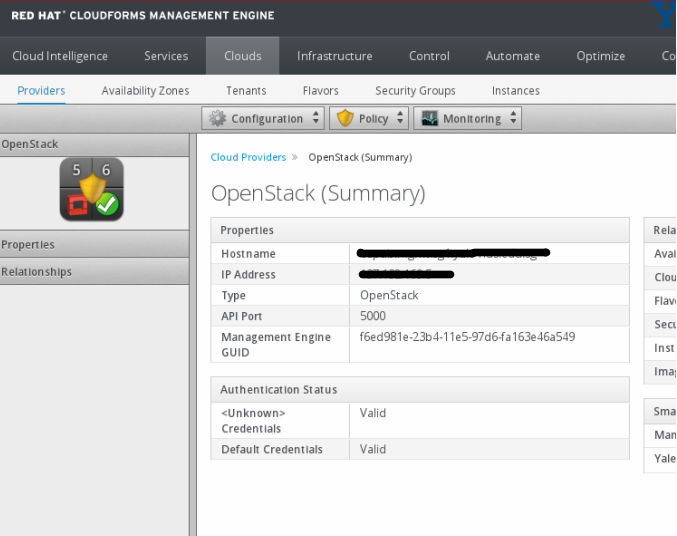
Task: Click the Red Hat CloudForms Management Engine logo
Action: (x=143, y=16)
